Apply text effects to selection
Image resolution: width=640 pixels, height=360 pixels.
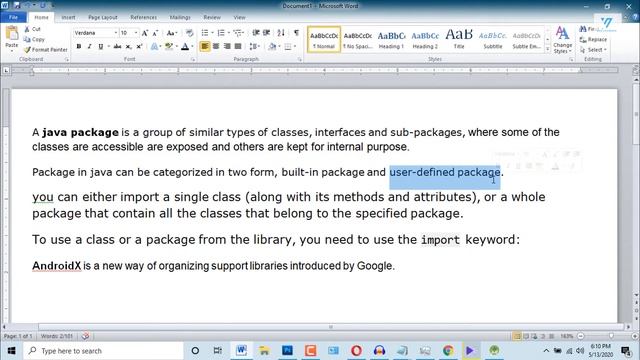155,47
